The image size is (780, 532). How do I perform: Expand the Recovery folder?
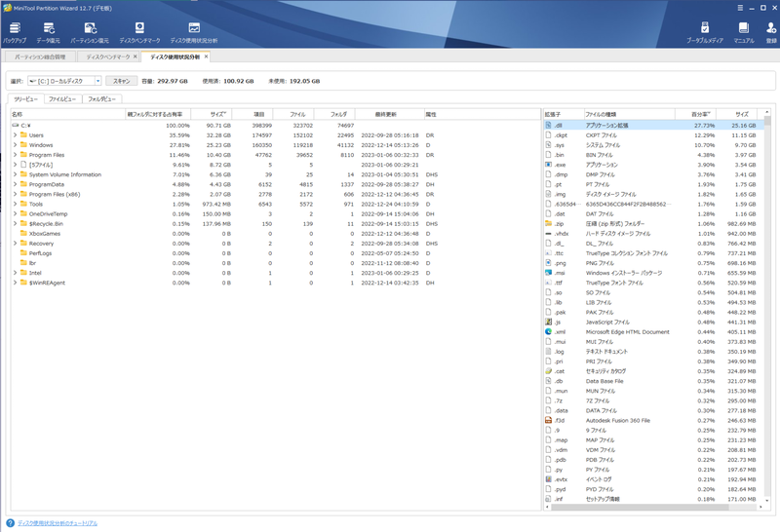coord(15,244)
